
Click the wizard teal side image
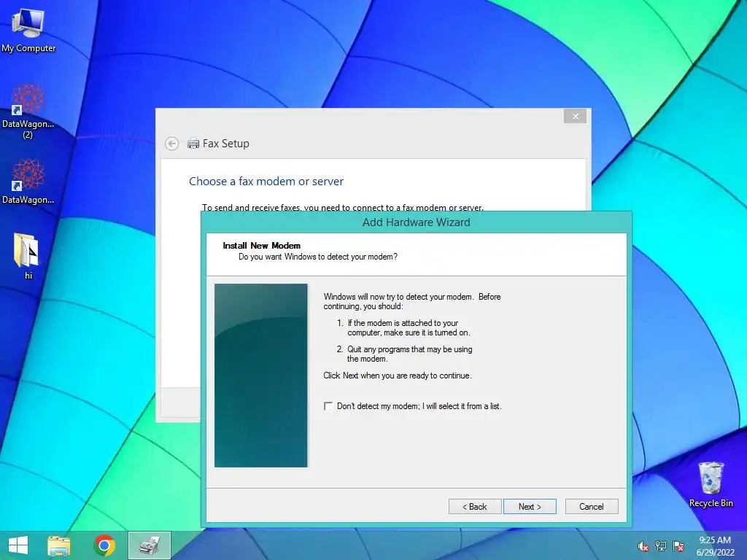[261, 376]
